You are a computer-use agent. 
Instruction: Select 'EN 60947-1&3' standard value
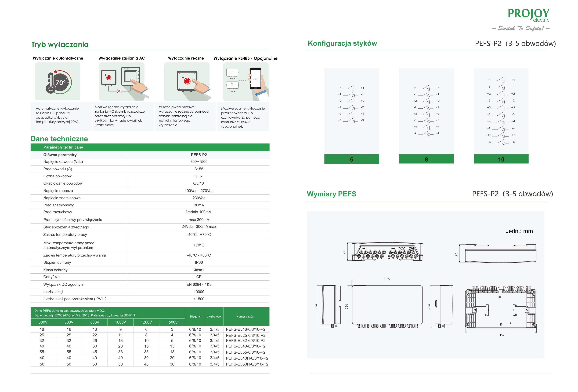[x=199, y=284]
